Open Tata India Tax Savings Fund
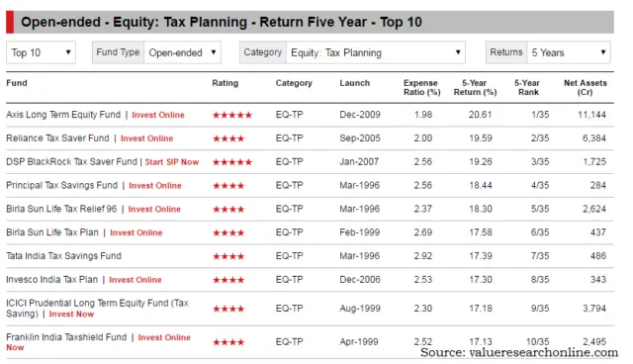633x364 pixels. point(63,256)
